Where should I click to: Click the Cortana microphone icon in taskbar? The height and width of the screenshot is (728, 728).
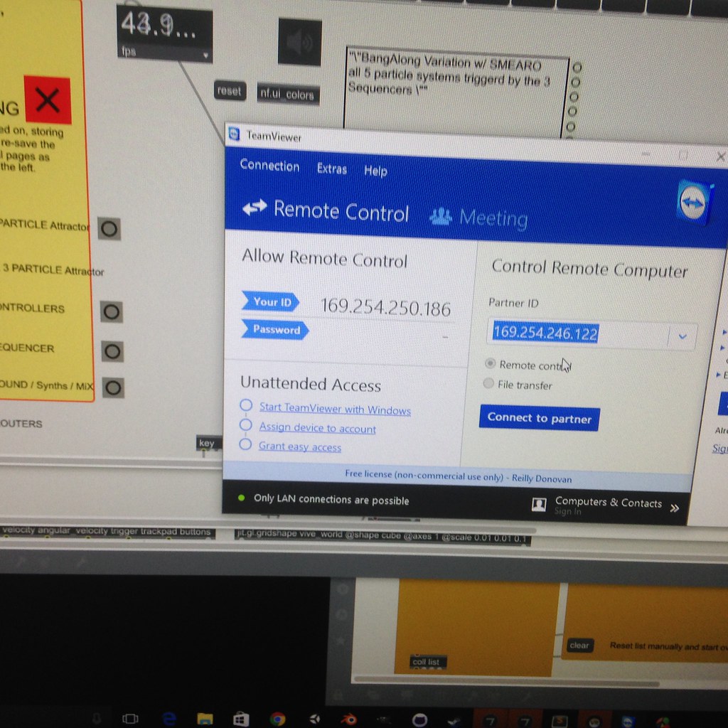pyautogui.click(x=96, y=718)
